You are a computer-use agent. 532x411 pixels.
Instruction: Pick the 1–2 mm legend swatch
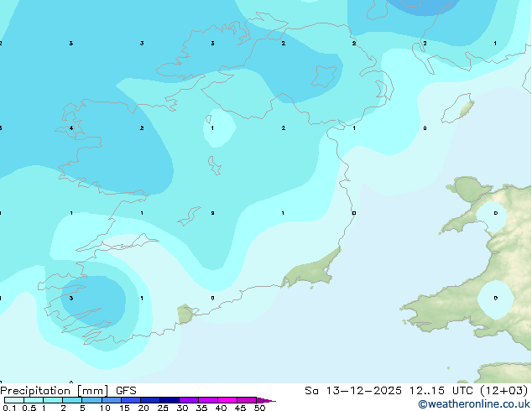coord(53,400)
